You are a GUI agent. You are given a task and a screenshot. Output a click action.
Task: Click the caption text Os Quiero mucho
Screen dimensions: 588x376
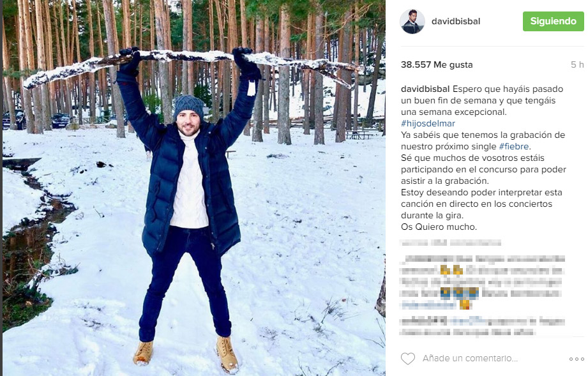click(439, 227)
